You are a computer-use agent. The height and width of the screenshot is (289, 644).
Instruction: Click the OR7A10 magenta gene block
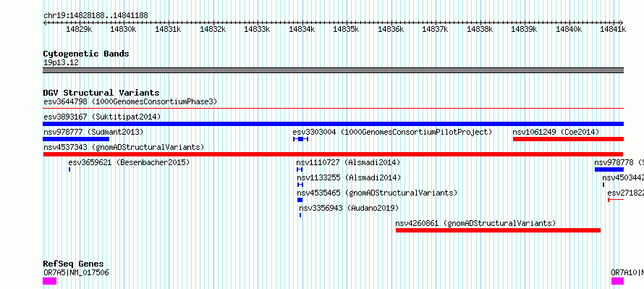617,281
